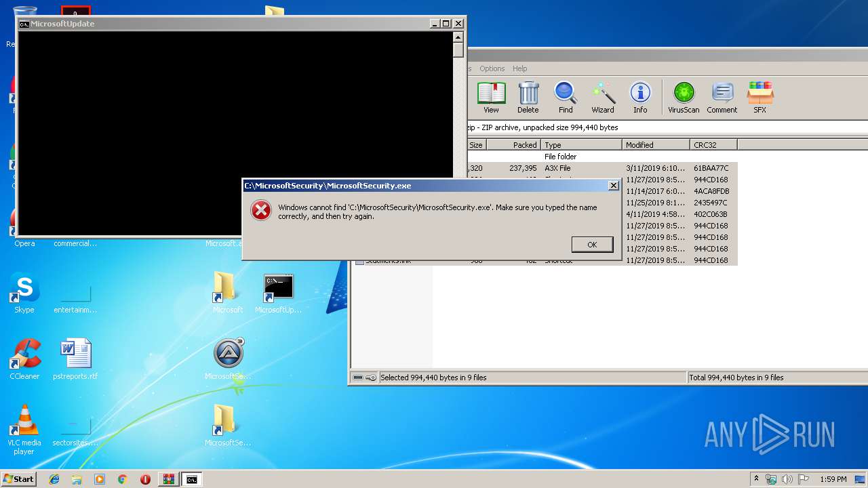The height and width of the screenshot is (488, 868).
Task: Sort by the Type column header
Action: [x=581, y=145]
